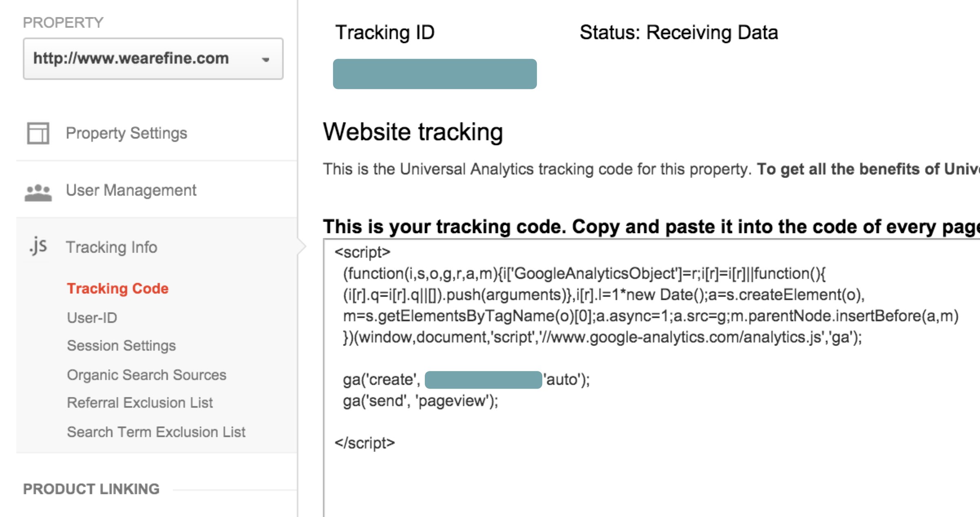The height and width of the screenshot is (517, 980).
Task: Collapse the Tracking Info section
Action: pos(111,247)
